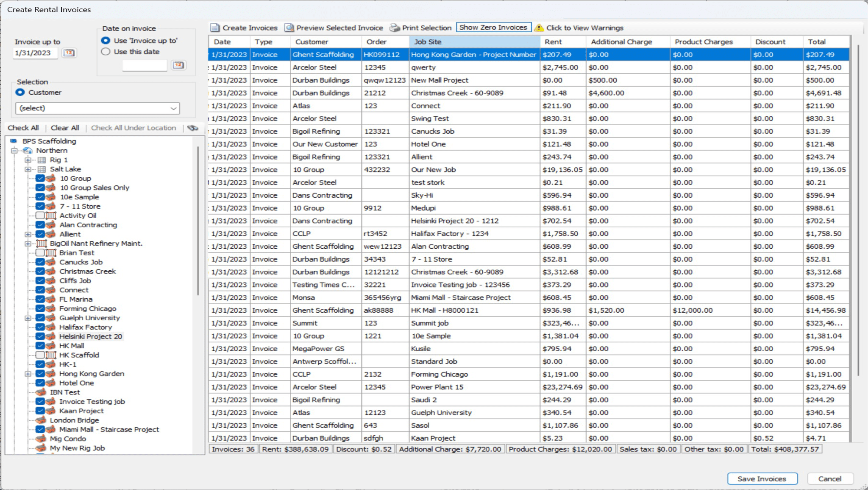
Task: Click the BPS Scaffolding root node icon
Action: pos(14,141)
